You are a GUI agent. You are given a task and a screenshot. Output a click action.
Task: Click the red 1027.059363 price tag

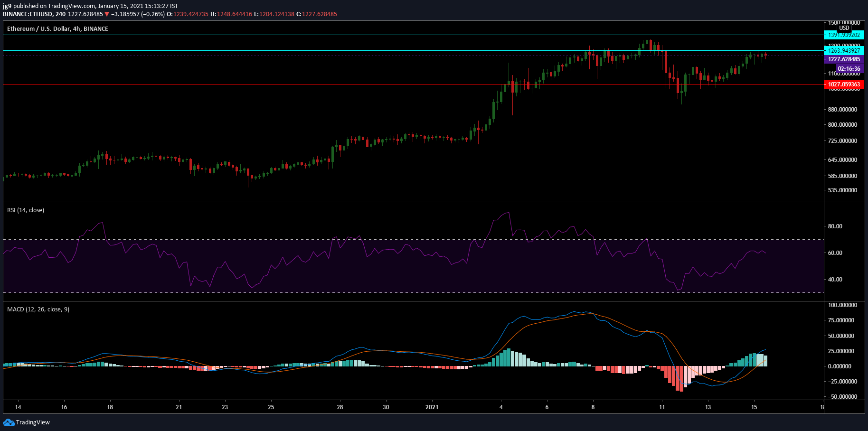tap(844, 84)
